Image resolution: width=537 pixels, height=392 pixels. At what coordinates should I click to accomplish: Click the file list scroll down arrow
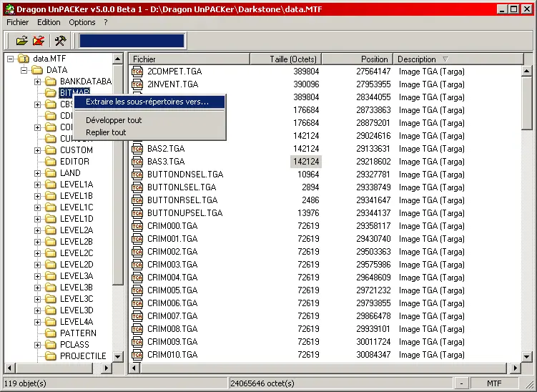pyautogui.click(x=527, y=357)
